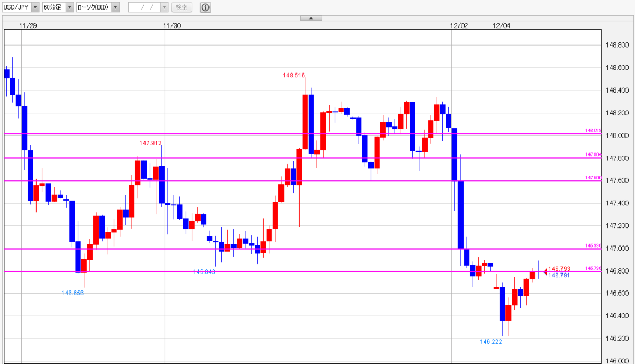
Task: Click the 147.200 price axis label
Action: (616, 226)
